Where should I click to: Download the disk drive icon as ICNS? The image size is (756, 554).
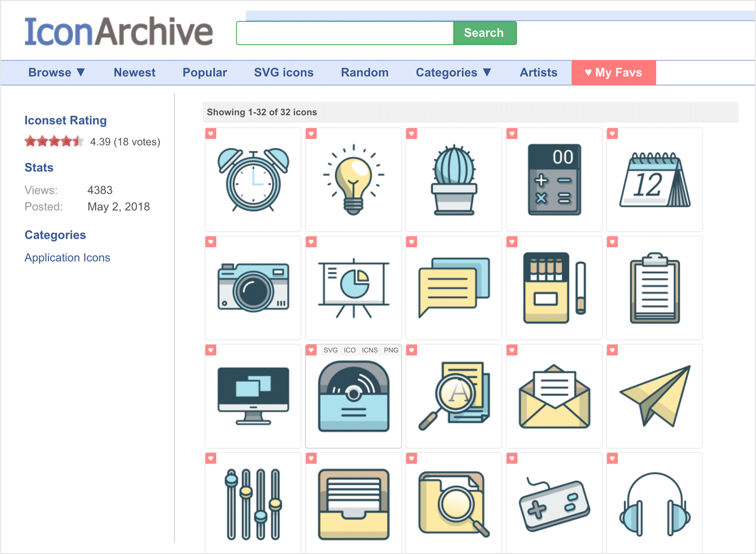point(369,350)
